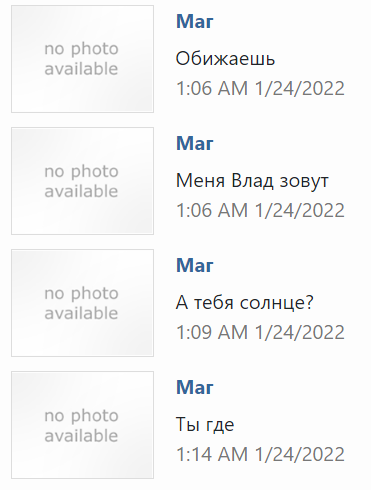Open sender name Маг above Ты где

195,387
